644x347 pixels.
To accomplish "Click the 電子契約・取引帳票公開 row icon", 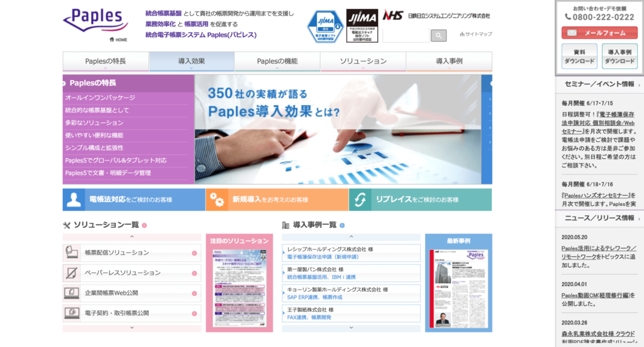I will point(72,313).
